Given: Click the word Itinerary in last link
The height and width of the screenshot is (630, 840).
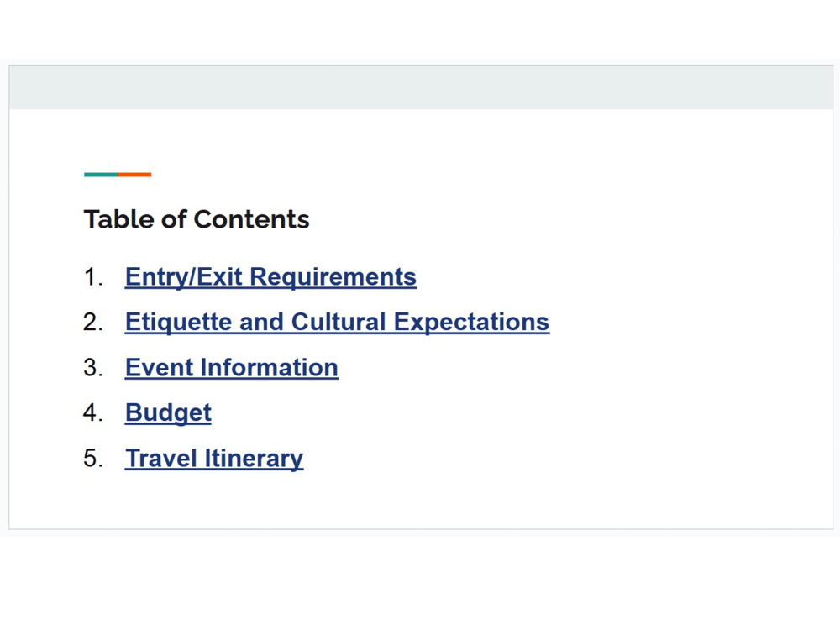Looking at the screenshot, I should (254, 459).
